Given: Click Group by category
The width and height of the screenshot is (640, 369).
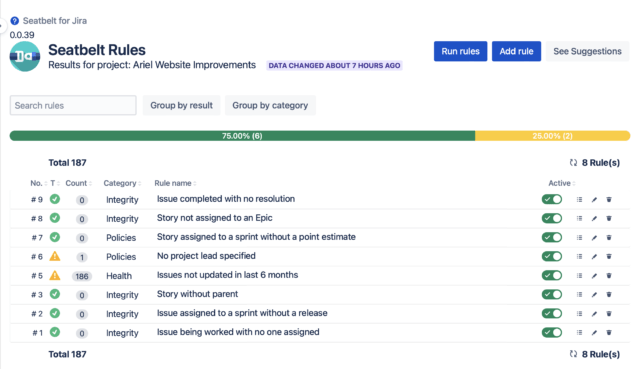Looking at the screenshot, I should click(x=270, y=105).
